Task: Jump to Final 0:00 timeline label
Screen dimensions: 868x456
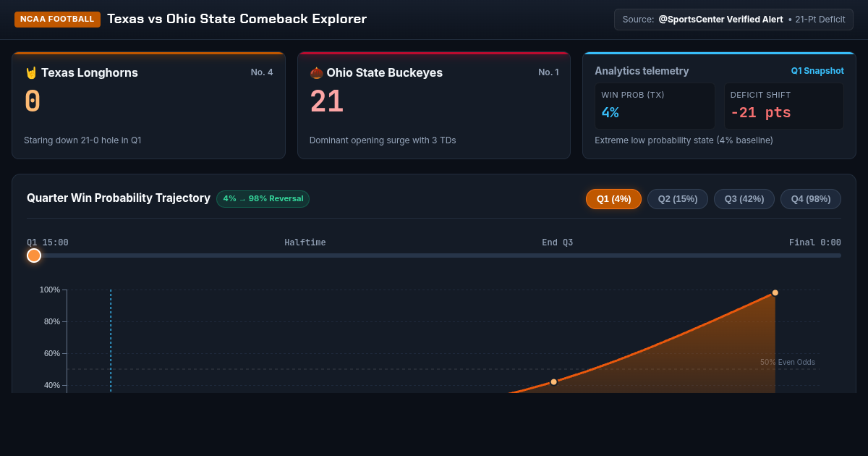Action: click(815, 242)
